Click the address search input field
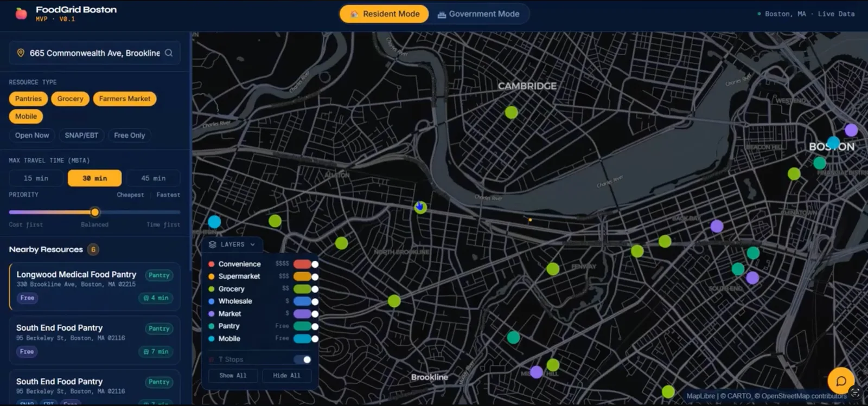The width and height of the screenshot is (868, 406). coord(94,53)
